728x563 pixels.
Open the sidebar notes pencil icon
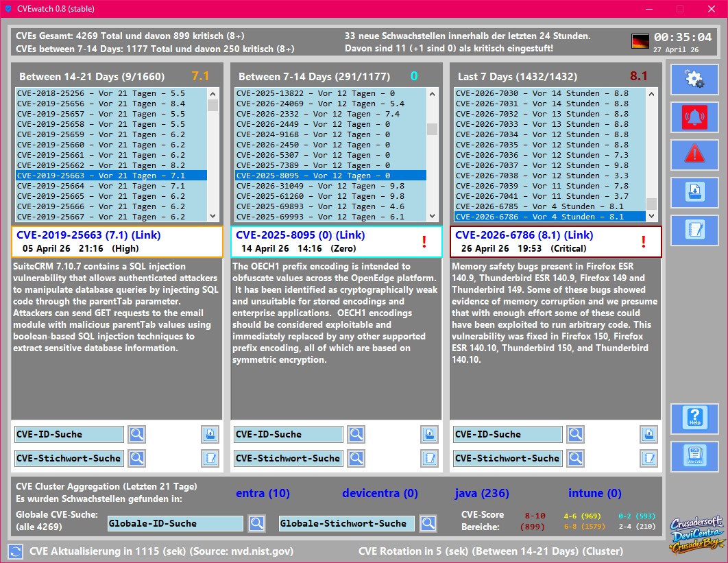click(694, 230)
